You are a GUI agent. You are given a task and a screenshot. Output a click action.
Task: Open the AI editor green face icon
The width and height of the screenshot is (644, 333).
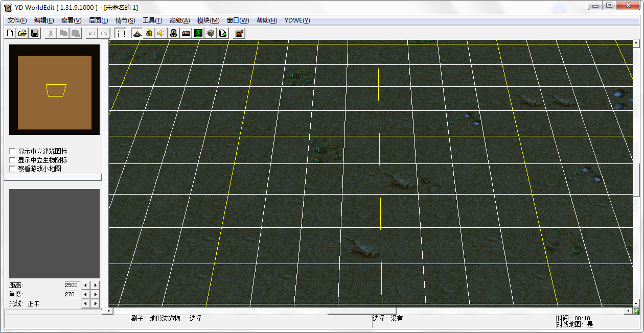(x=198, y=33)
